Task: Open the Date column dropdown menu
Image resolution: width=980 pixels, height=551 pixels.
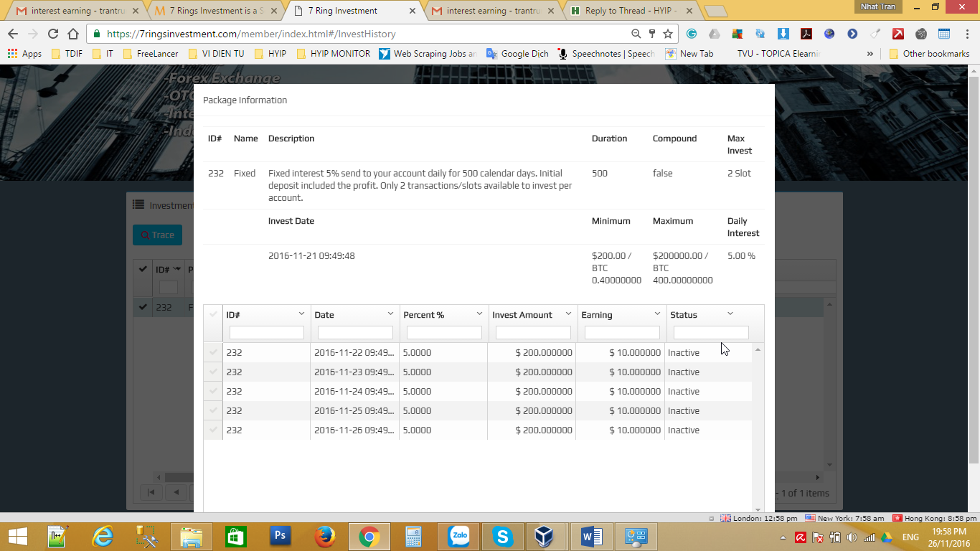Action: point(390,314)
